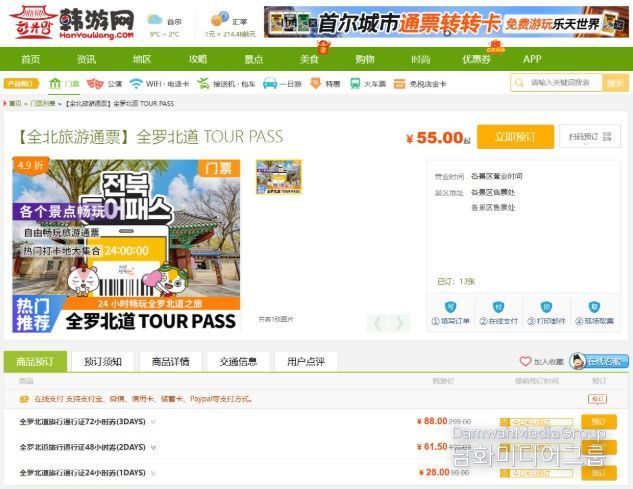
Task: Click the orange 立即预订 button
Action: [514, 137]
